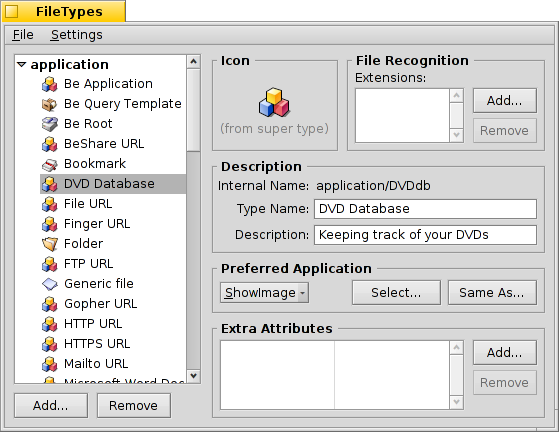Click Extra Attributes scroll down arrow

456,402
